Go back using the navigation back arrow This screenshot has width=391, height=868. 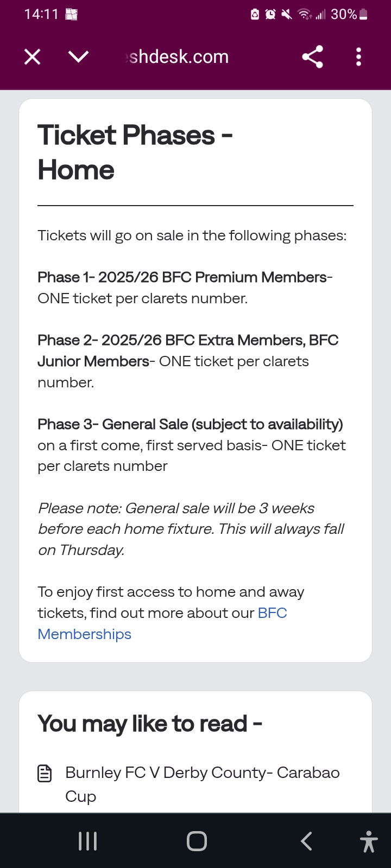click(306, 841)
